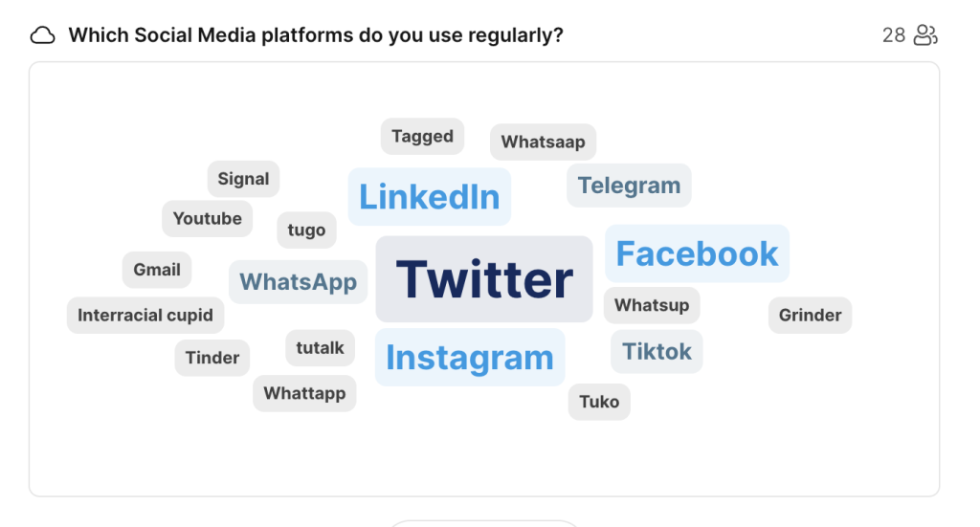The width and height of the screenshot is (980, 527).
Task: Select the Whatsup word chip
Action: [652, 305]
